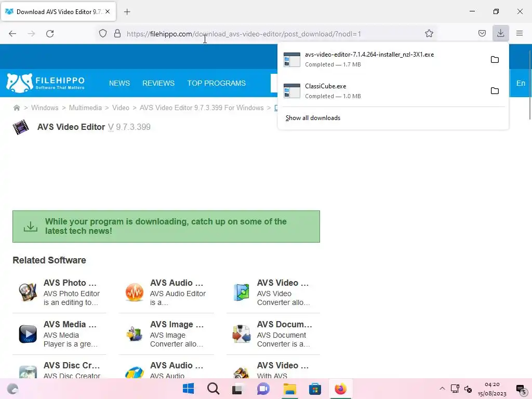This screenshot has width=532, height=399.
Task: Click the page vertical scrollbar
Action: (x=529, y=85)
